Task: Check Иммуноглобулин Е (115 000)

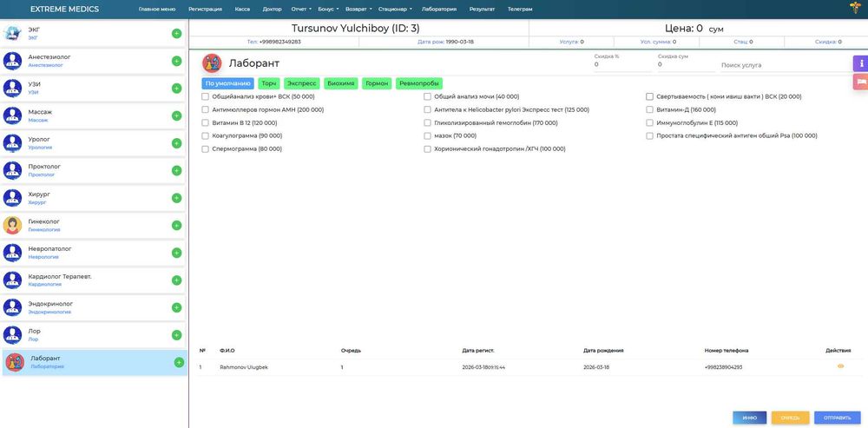Action: pos(650,123)
